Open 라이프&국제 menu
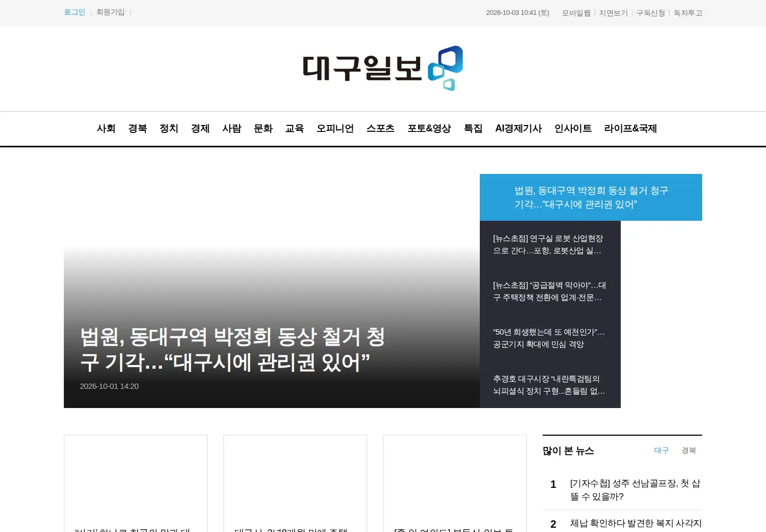766x532 pixels. (630, 129)
